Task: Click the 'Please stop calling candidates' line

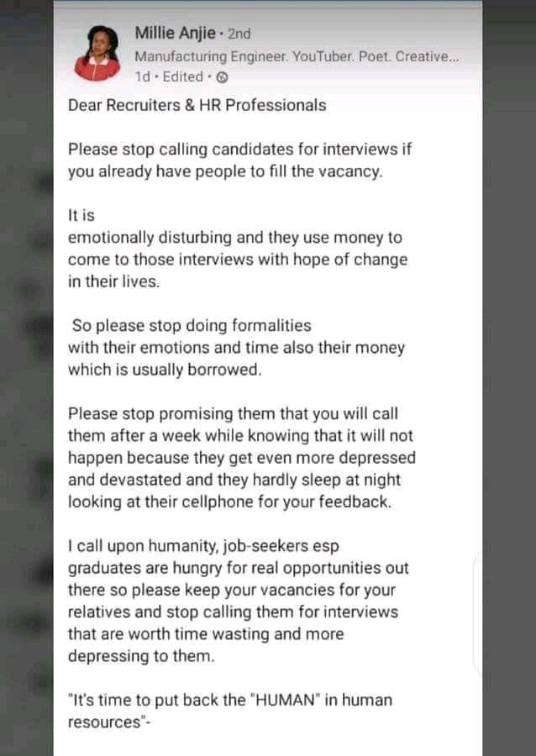Action: [x=239, y=150]
